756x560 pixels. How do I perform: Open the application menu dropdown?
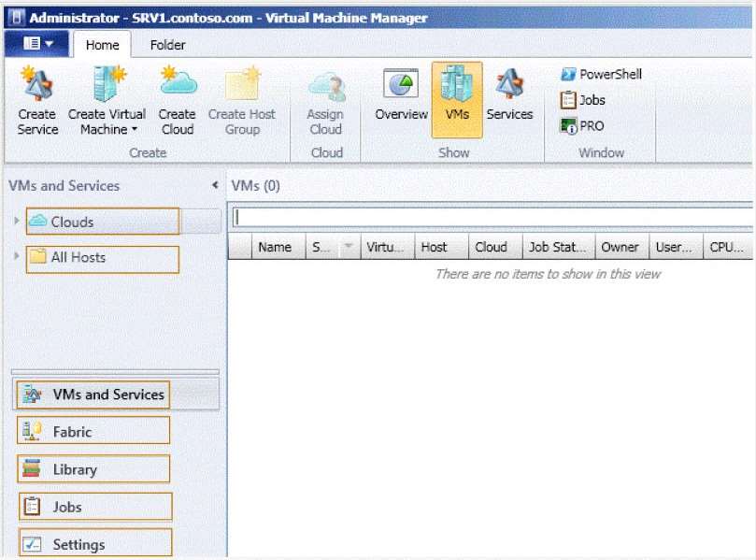[x=37, y=44]
